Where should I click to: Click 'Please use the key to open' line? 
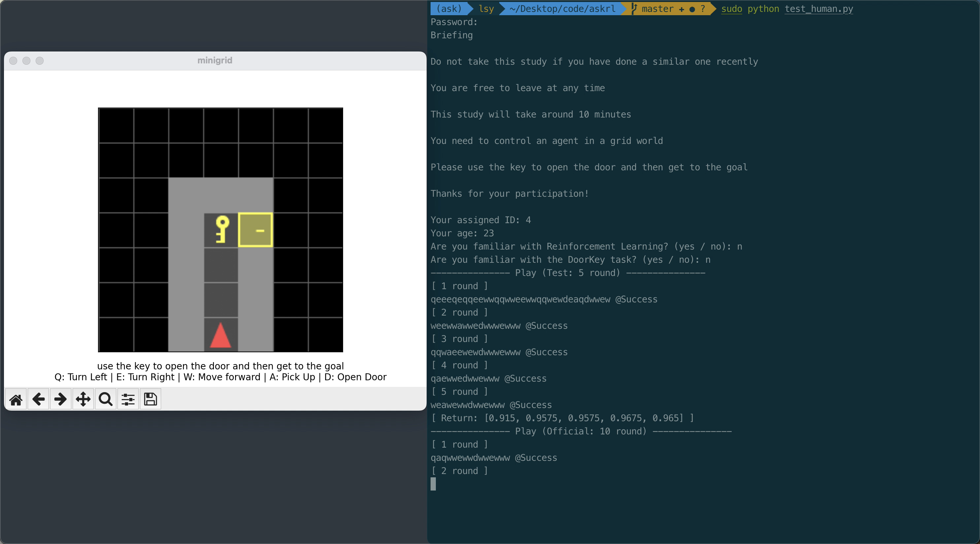pyautogui.click(x=589, y=167)
